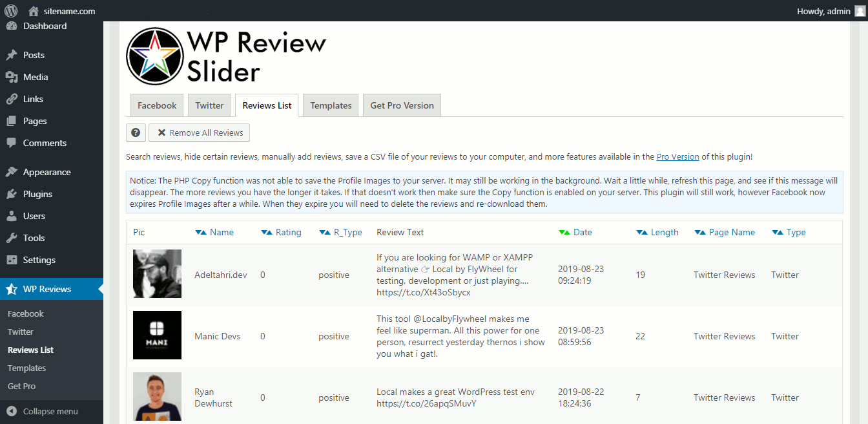Screen dimensions: 868x424
Task: Click the Settings sidebar menu label
Action: pyautogui.click(x=39, y=260)
